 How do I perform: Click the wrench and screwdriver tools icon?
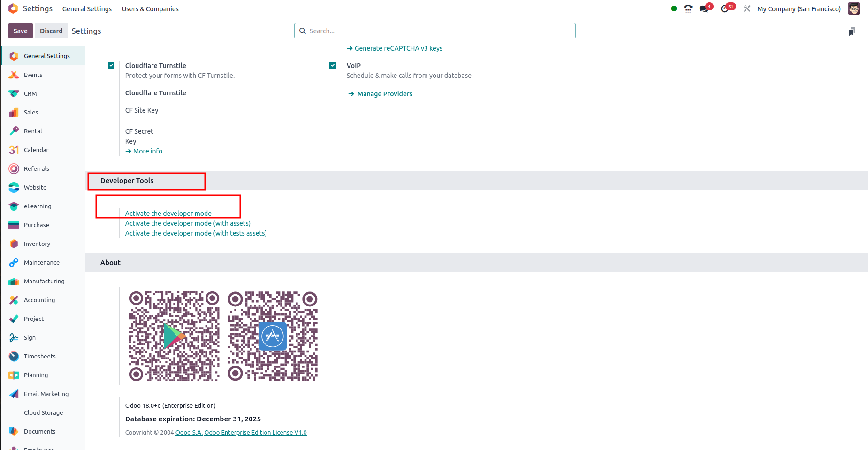(x=747, y=8)
